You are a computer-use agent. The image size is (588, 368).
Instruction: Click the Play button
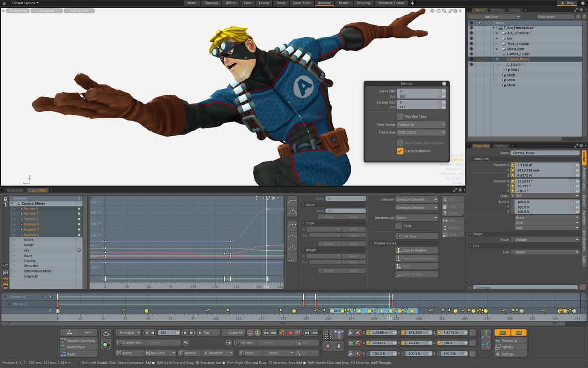(209, 332)
